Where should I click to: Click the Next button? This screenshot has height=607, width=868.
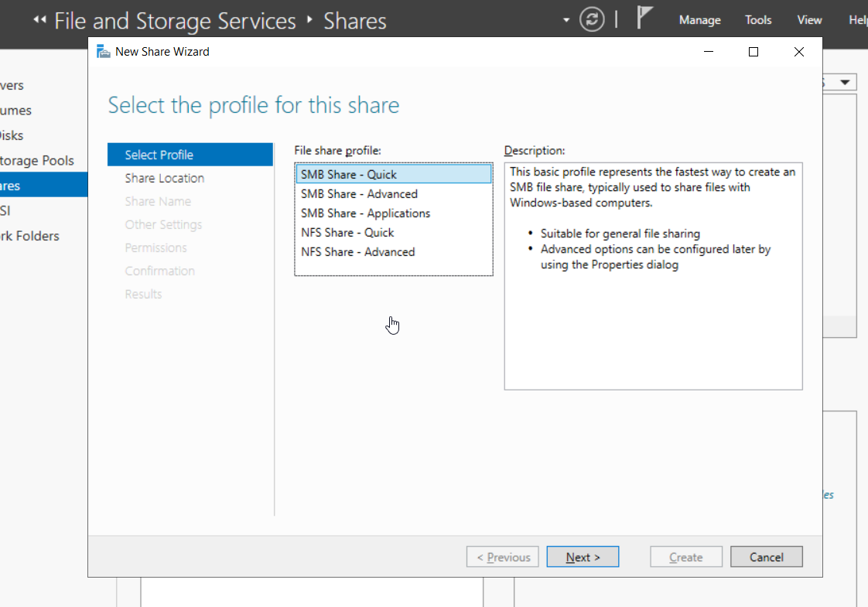583,557
